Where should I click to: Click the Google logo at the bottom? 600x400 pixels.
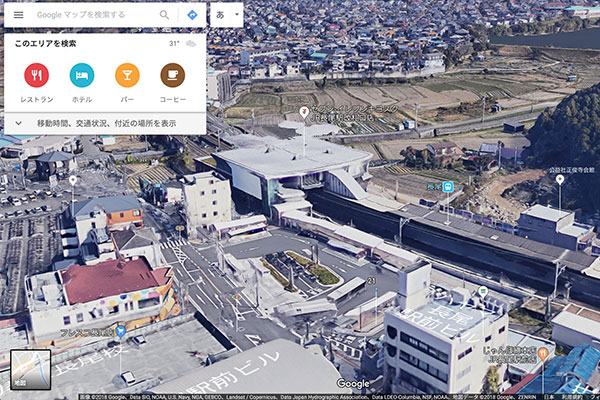pyautogui.click(x=353, y=383)
